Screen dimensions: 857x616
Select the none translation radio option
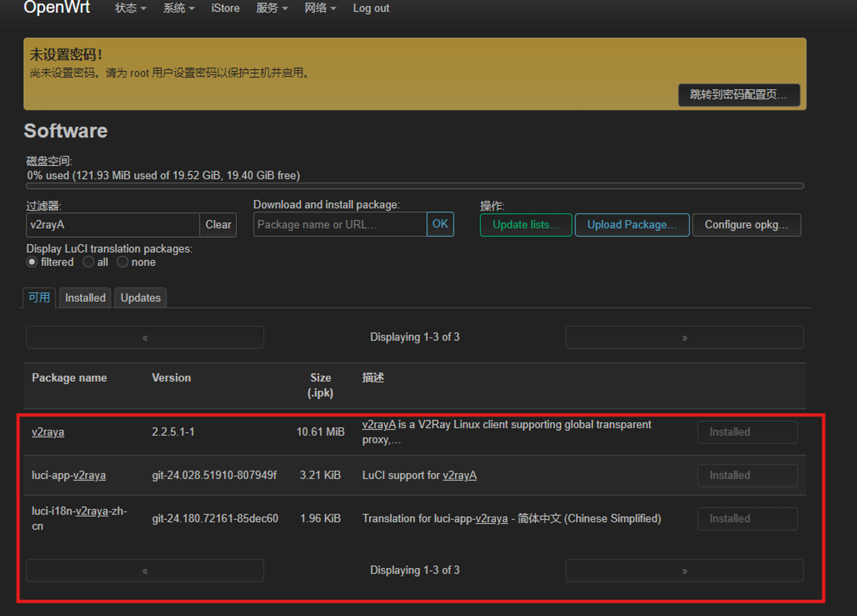coord(123,262)
